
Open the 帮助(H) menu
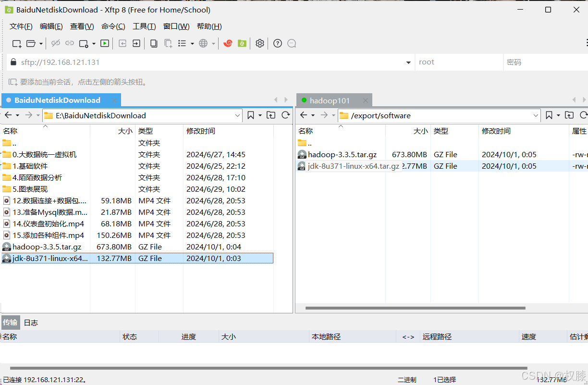[x=209, y=26]
